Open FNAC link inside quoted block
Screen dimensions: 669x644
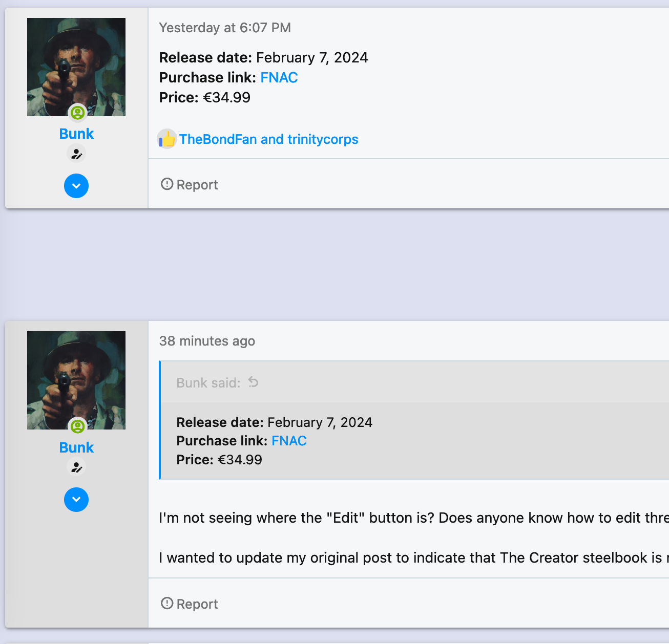[x=289, y=441]
